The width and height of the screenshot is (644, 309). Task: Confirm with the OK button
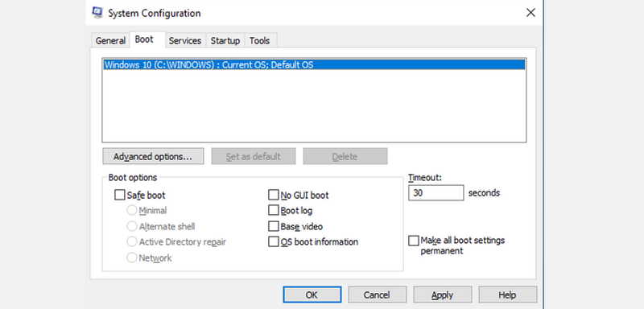pos(312,295)
